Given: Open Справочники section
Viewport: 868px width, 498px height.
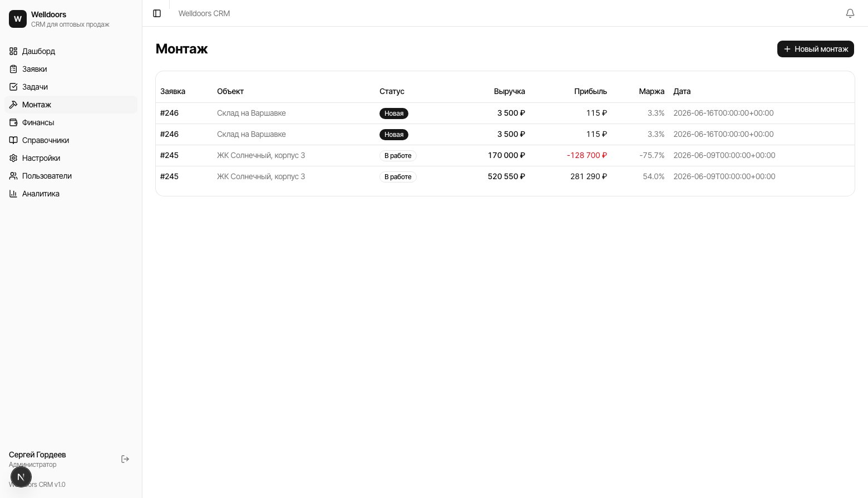Looking at the screenshot, I should [71, 140].
